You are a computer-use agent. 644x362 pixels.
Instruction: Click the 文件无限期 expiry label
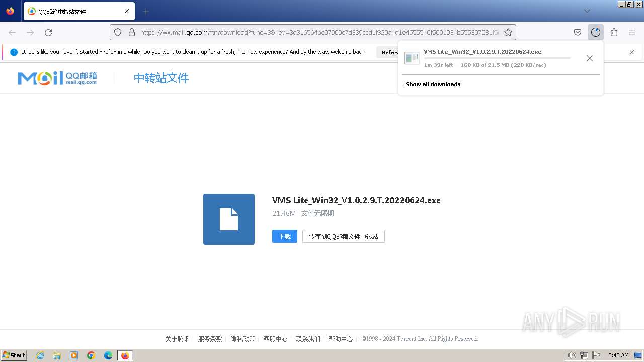tap(317, 213)
